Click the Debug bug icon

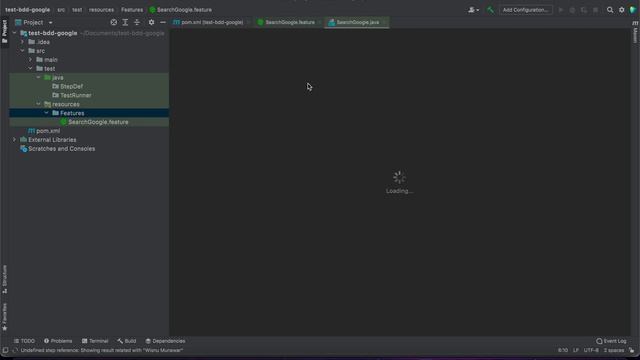[x=572, y=10]
